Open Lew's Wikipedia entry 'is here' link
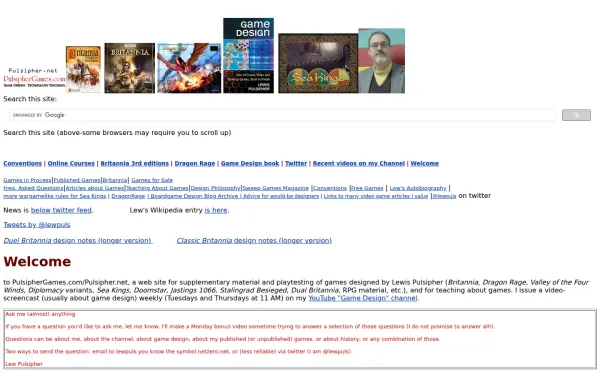This screenshot has height=375, width=600. tap(216, 210)
